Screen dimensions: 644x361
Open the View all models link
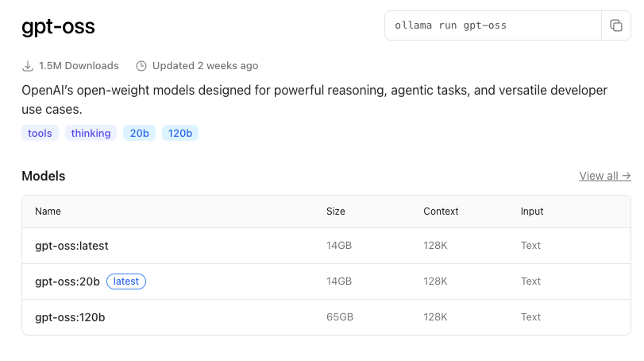[605, 176]
